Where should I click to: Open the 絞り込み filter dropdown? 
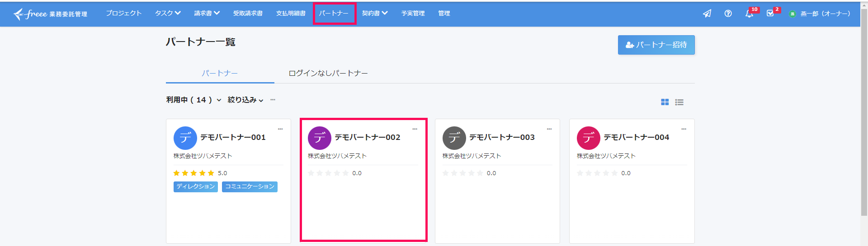(x=245, y=100)
